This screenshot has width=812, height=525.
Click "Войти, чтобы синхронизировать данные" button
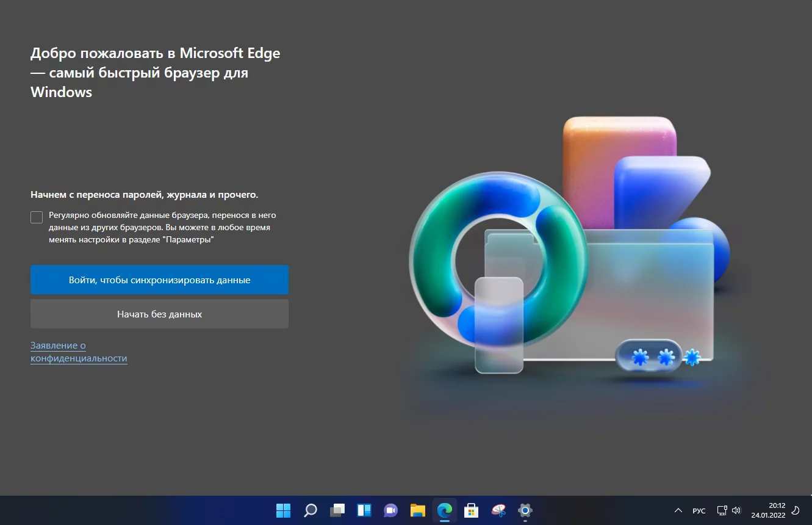tap(159, 280)
